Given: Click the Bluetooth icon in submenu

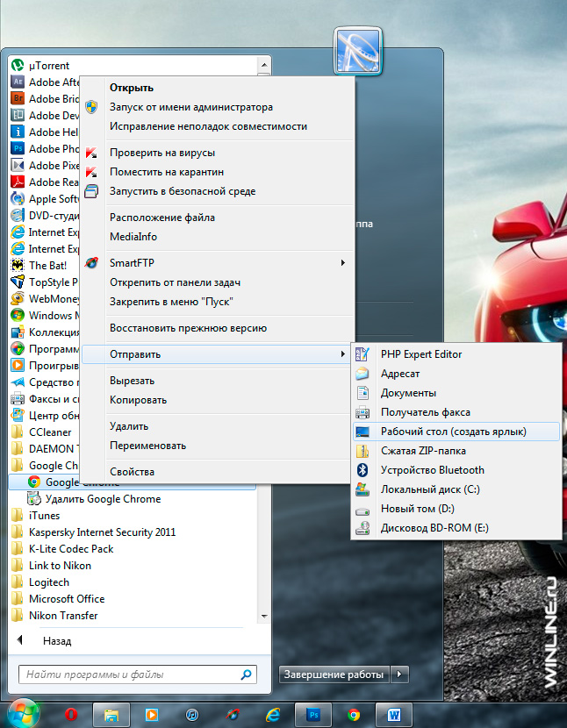Looking at the screenshot, I should 362,470.
